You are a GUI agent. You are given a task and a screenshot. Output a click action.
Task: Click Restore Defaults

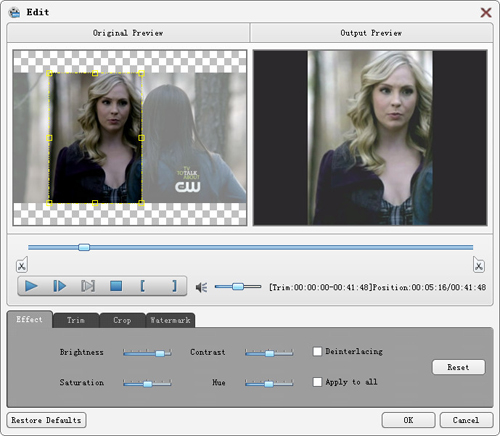46,420
